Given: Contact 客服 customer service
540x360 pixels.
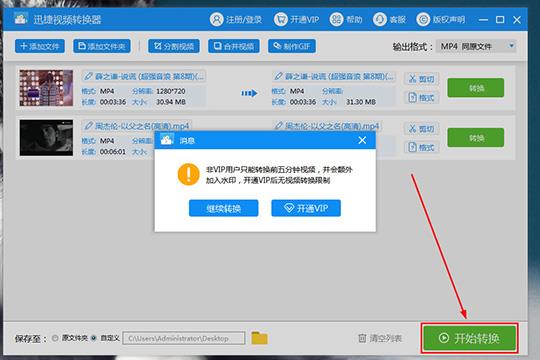Looking at the screenshot, I should pos(389,19).
